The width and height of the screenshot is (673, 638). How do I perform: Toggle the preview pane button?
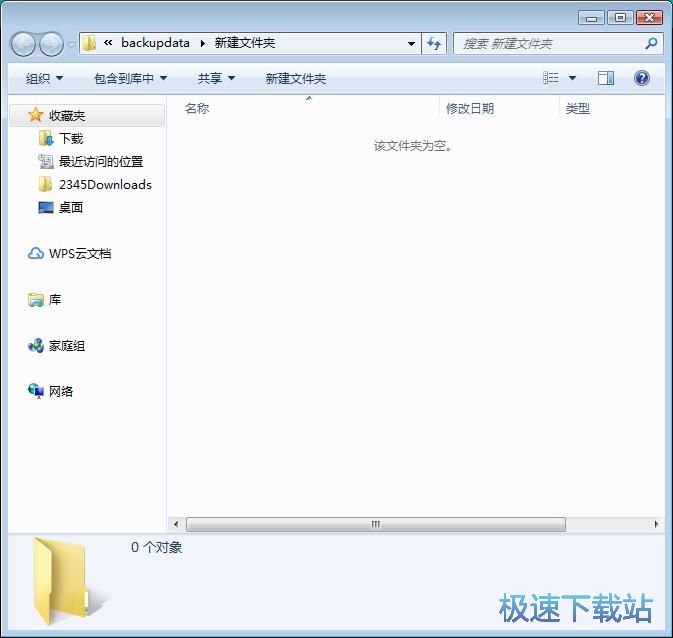[606, 78]
